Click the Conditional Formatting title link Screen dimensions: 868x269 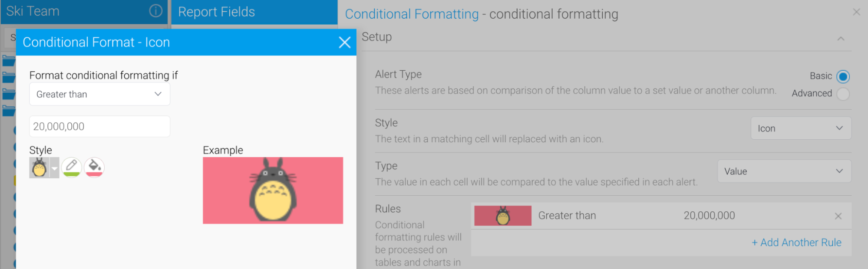[412, 14]
